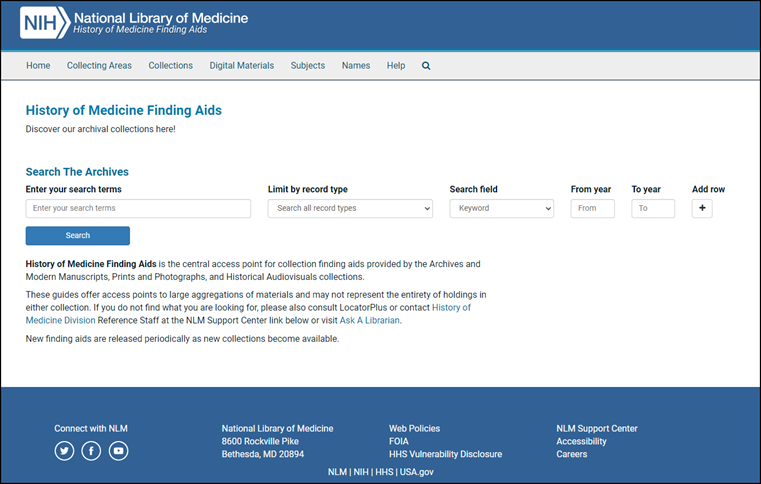Click the Bethesda, MD 20894 address line
Image resolution: width=761 pixels, height=484 pixels.
point(263,454)
